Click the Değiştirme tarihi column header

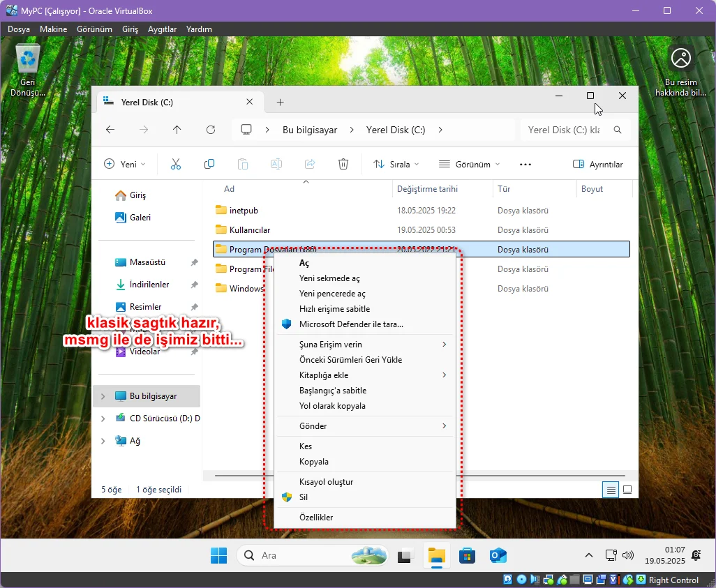[x=442, y=189]
